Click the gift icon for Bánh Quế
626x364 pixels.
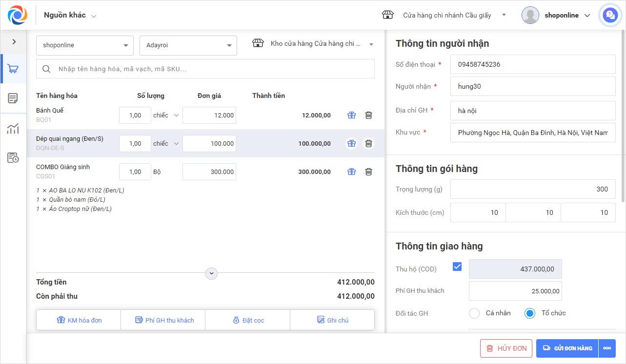click(x=351, y=115)
